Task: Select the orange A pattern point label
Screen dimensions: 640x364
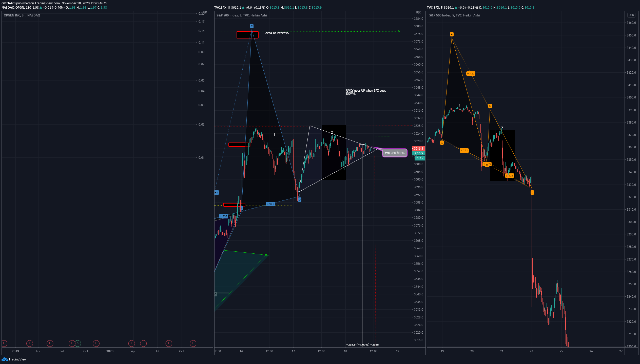Action: (x=452, y=34)
